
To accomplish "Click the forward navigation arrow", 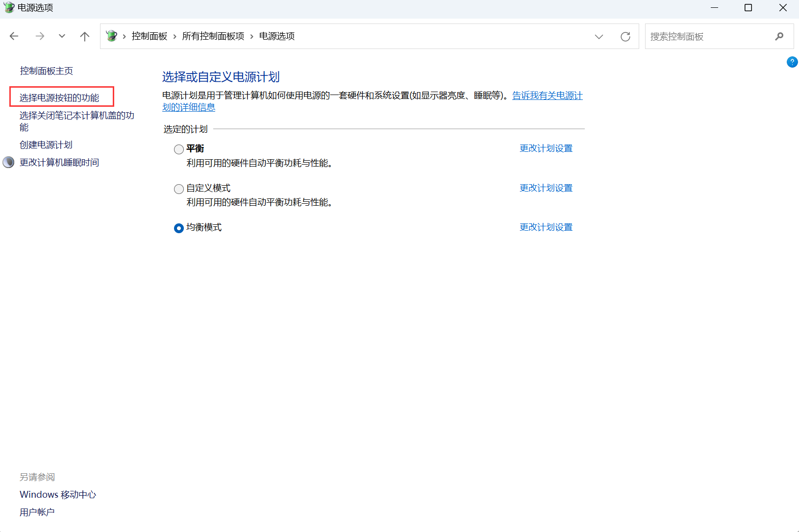I will (40, 36).
